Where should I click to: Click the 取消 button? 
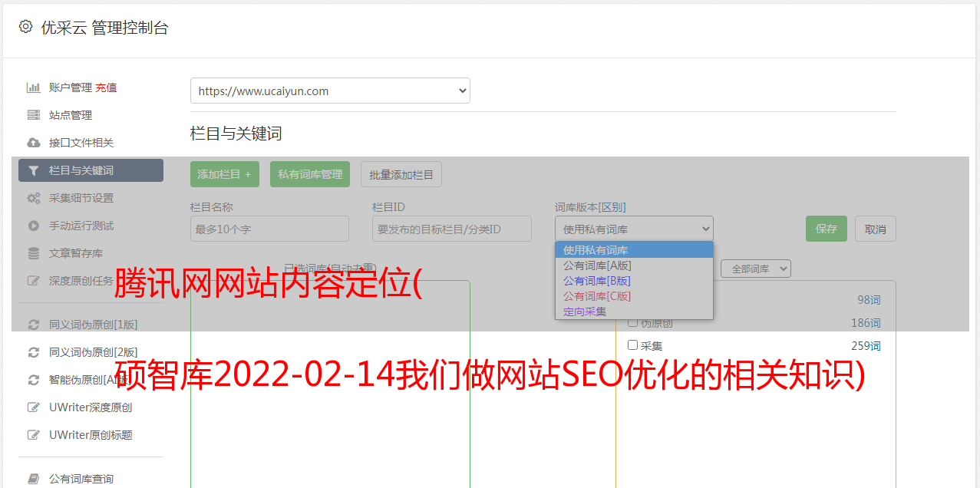876,229
